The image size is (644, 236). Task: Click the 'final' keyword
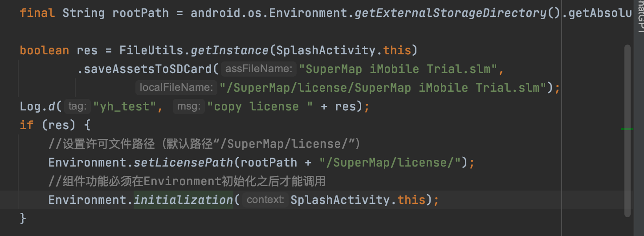click(37, 13)
